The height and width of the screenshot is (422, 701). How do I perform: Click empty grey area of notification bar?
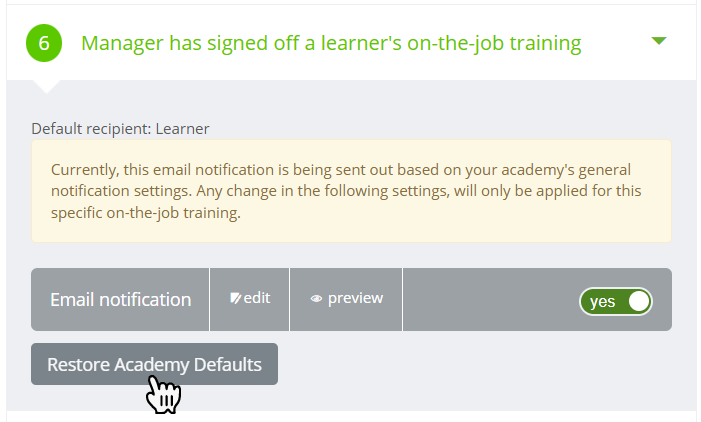pyautogui.click(x=490, y=300)
